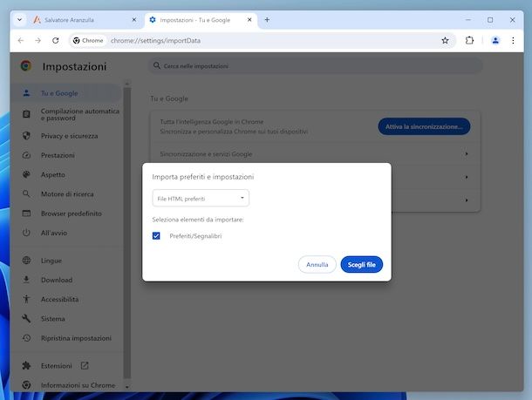Open a new tab with the plus button

point(267,20)
